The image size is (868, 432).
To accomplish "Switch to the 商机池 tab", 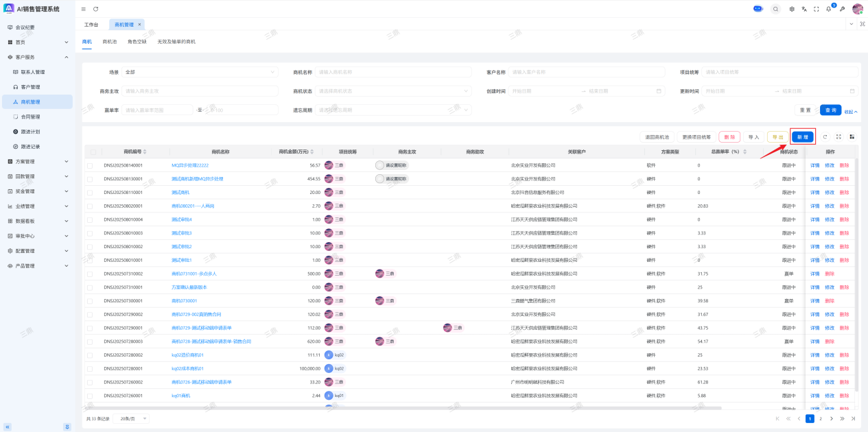I will [110, 42].
